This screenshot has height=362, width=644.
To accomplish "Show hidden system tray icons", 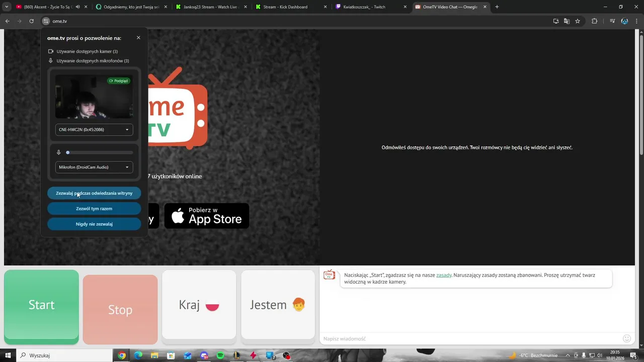I will [568, 355].
